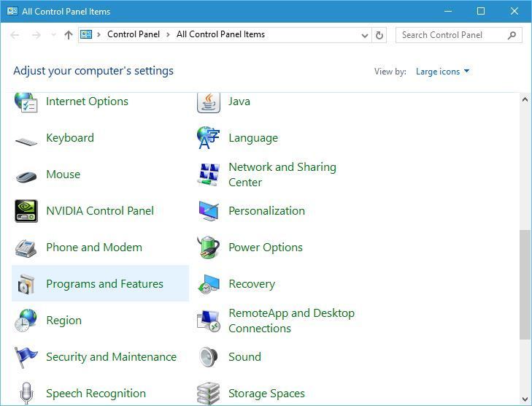Click the Personalization monitor icon
The height and width of the screenshot is (406, 532).
coord(208,211)
